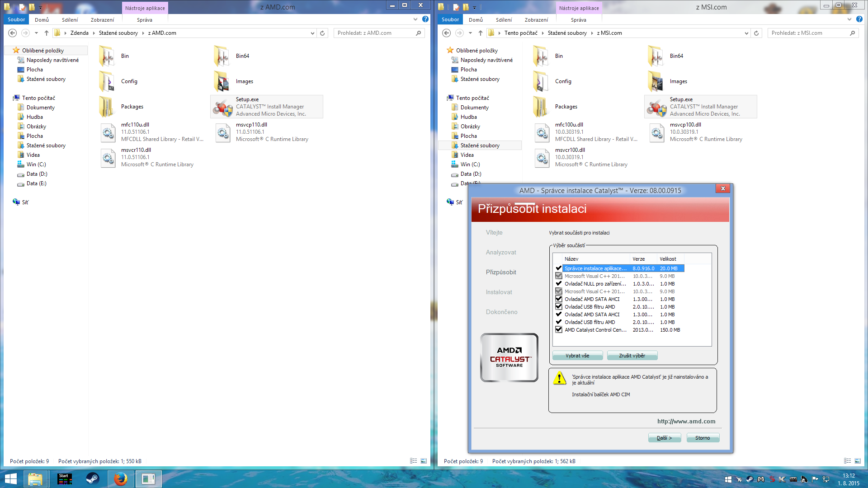Open the Soubor menu in the z MSI.com window

[x=450, y=19]
